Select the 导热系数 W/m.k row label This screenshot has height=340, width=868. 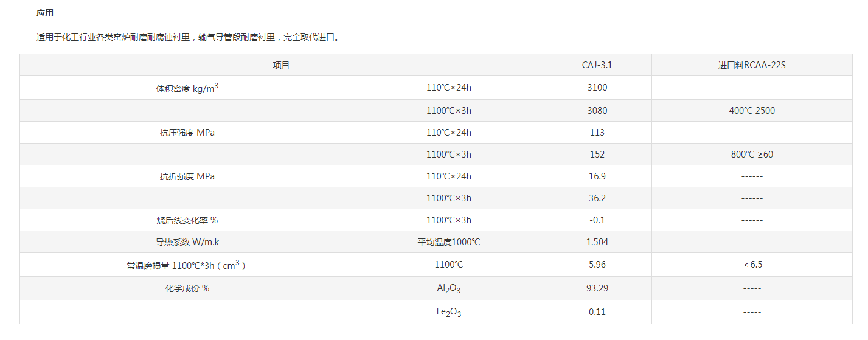pos(187,242)
